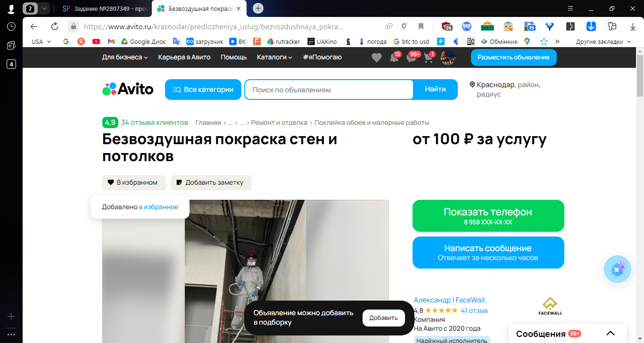
Task: Click Добавить заметку button
Action: coord(211,183)
